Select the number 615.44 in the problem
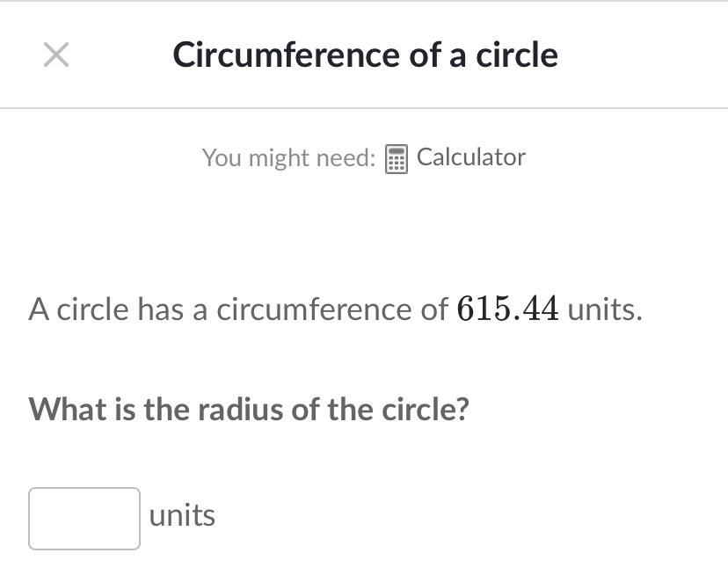728x582 pixels. 507,309
